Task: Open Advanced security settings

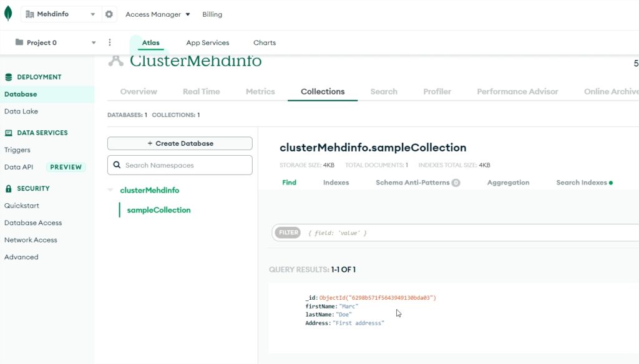Action: 21,257
